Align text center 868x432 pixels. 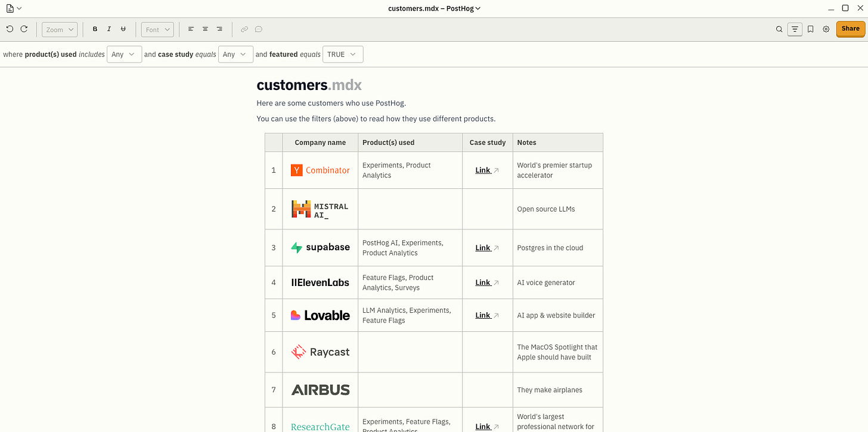pyautogui.click(x=205, y=29)
